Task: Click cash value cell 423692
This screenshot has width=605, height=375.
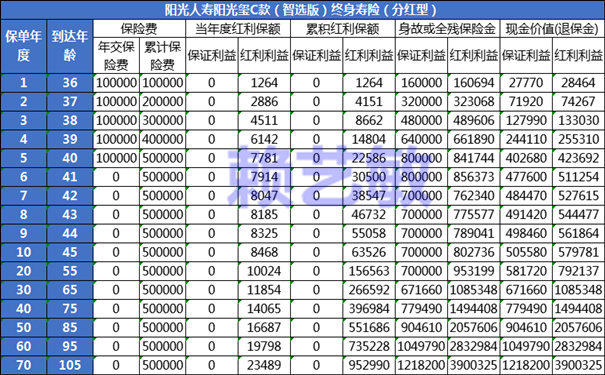Action: [x=578, y=158]
